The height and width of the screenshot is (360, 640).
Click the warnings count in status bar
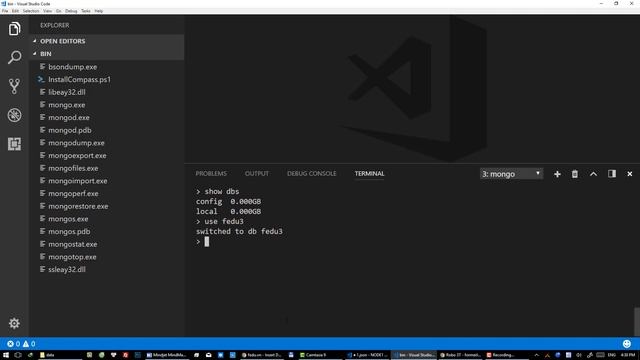pyautogui.click(x=29, y=344)
